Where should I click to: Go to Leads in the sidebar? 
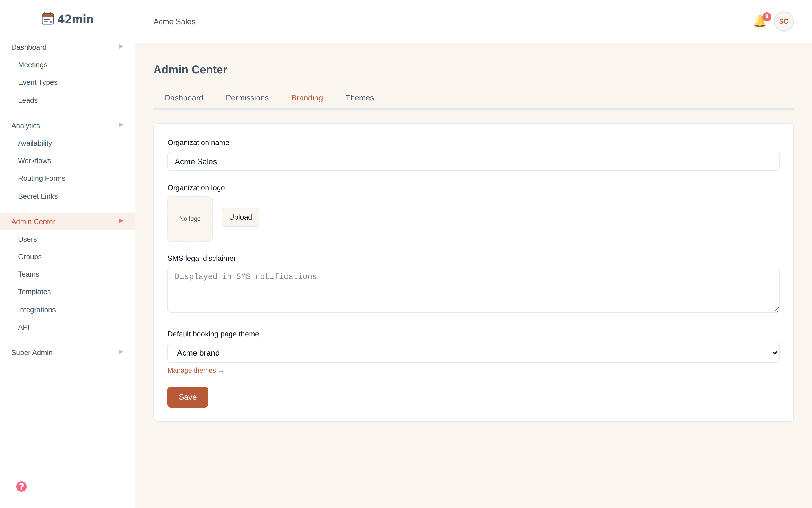pyautogui.click(x=28, y=100)
